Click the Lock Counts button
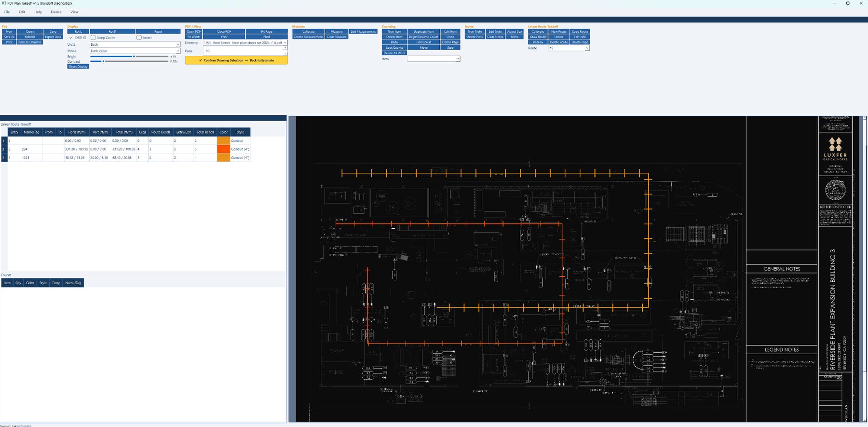 coord(394,48)
